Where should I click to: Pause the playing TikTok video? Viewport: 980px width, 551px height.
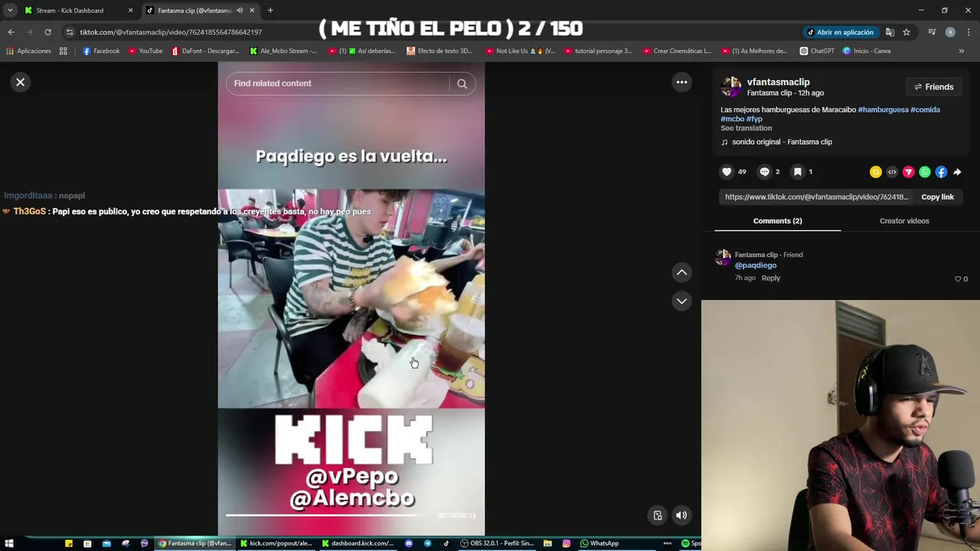(x=351, y=298)
